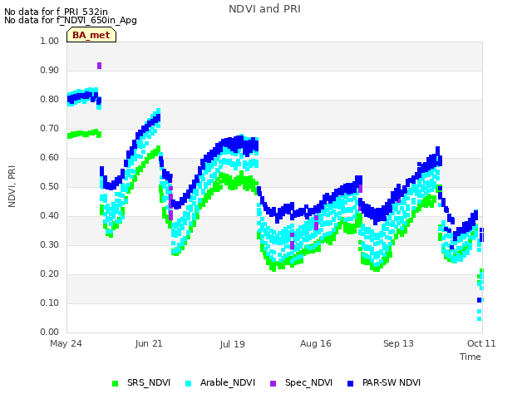Viewport: 532px width, 399px height.
Task: Click the 0.90 y-axis tick label
Action: pos(50,70)
